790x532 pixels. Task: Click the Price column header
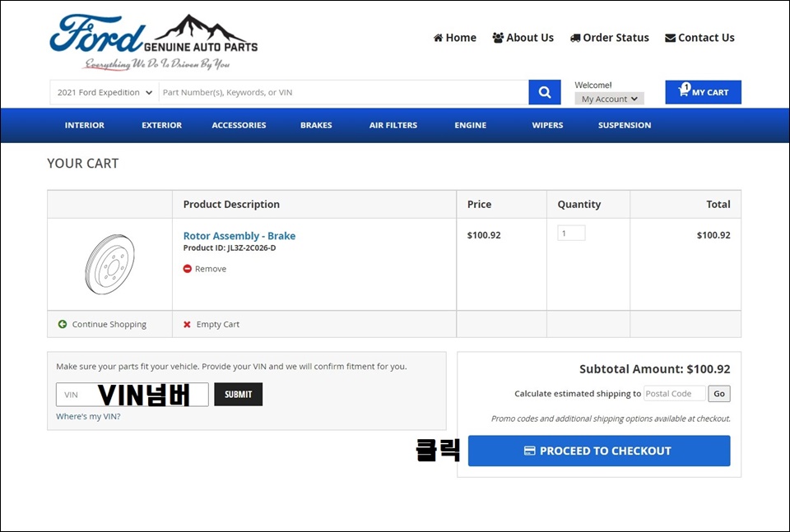(x=479, y=205)
